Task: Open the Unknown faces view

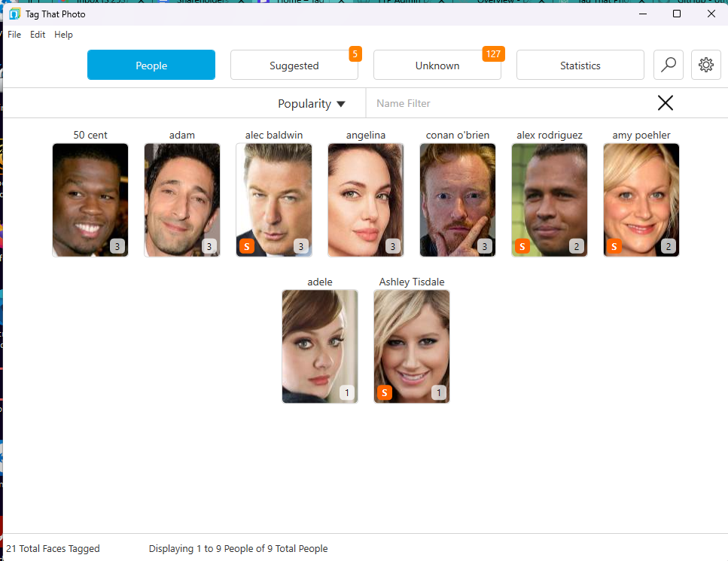Action: tap(437, 66)
